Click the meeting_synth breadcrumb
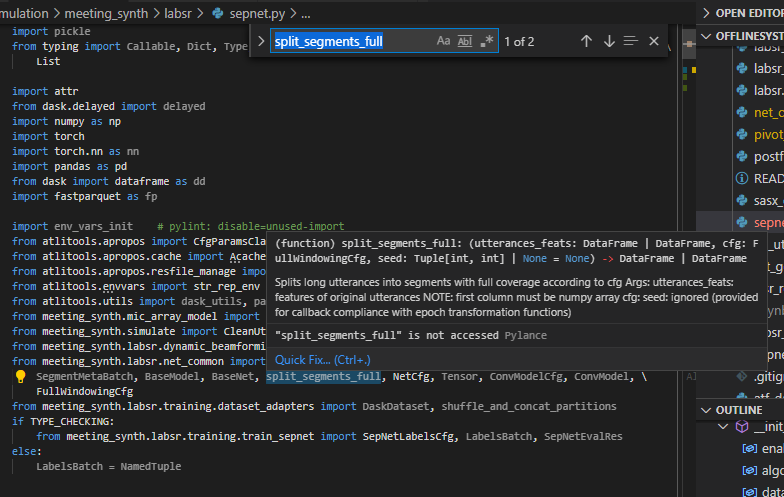The width and height of the screenshot is (784, 497). pyautogui.click(x=106, y=14)
